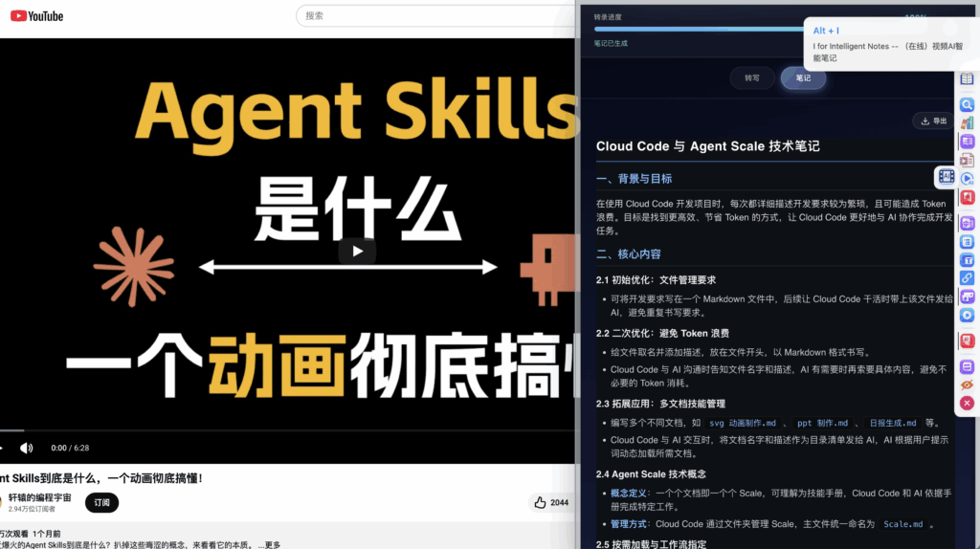Open the bar chart icon in the sidebar

pos(967,123)
